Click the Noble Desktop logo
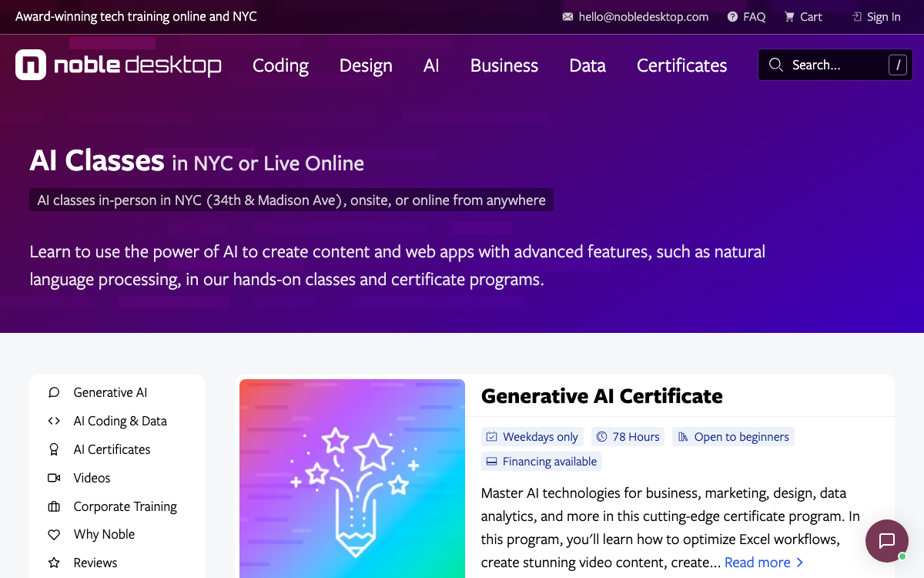Image resolution: width=924 pixels, height=578 pixels. [119, 66]
